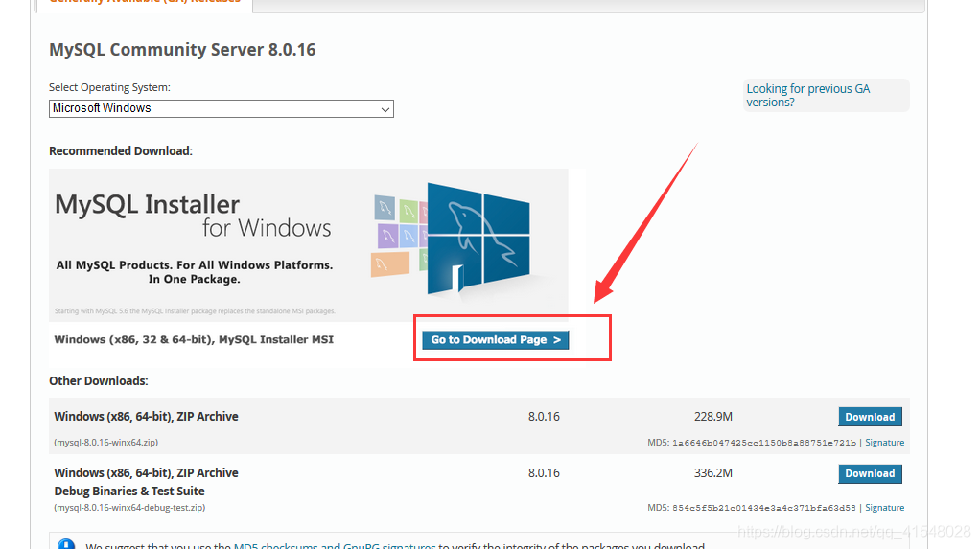Open Looking for previous GA versions link
This screenshot has height=549, width=980.
pyautogui.click(x=807, y=96)
